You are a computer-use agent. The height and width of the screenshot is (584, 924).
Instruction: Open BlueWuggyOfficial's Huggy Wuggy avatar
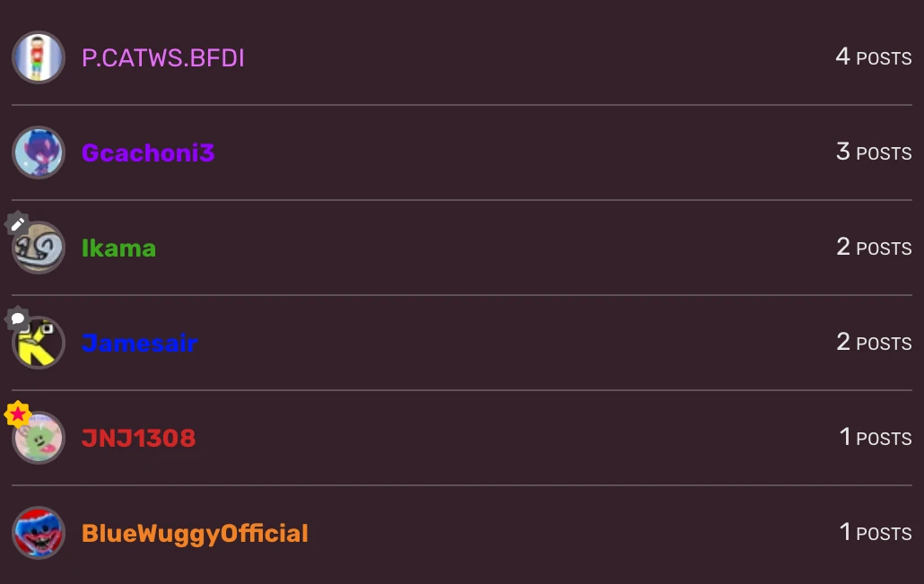[38, 533]
